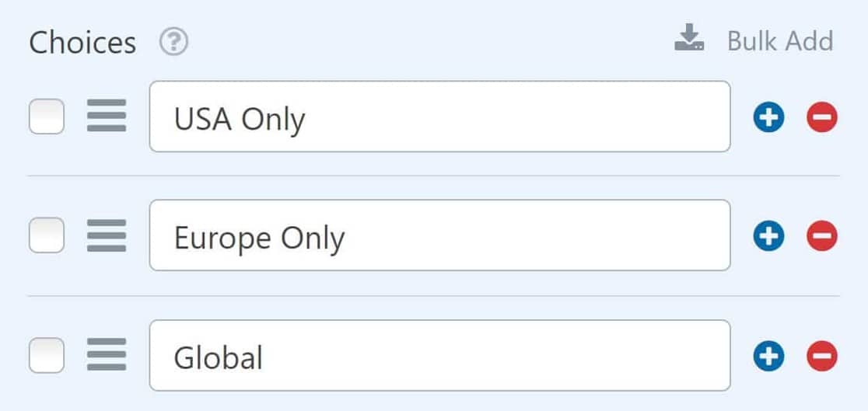
Task: Check Europe Only as default choice
Action: (x=47, y=235)
